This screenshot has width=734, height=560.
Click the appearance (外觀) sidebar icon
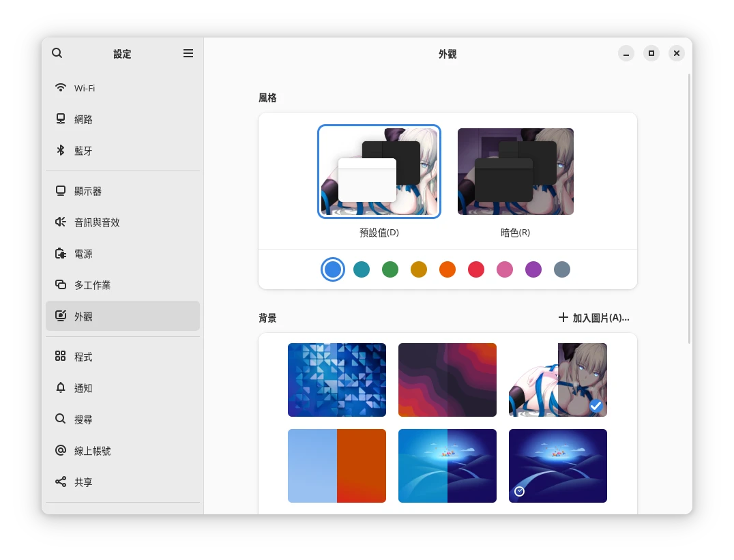[61, 316]
